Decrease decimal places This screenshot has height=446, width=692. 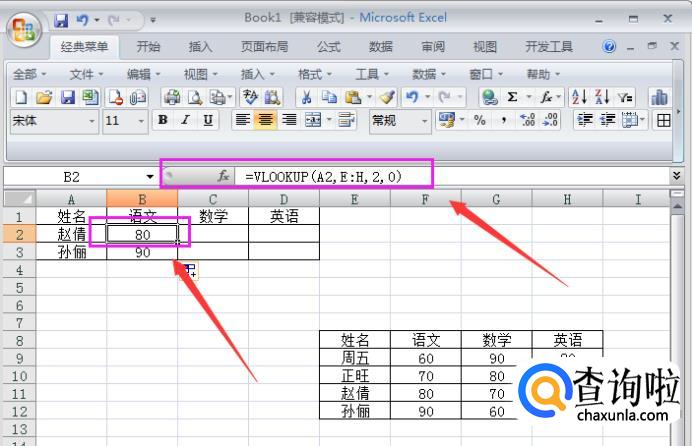coord(550,120)
